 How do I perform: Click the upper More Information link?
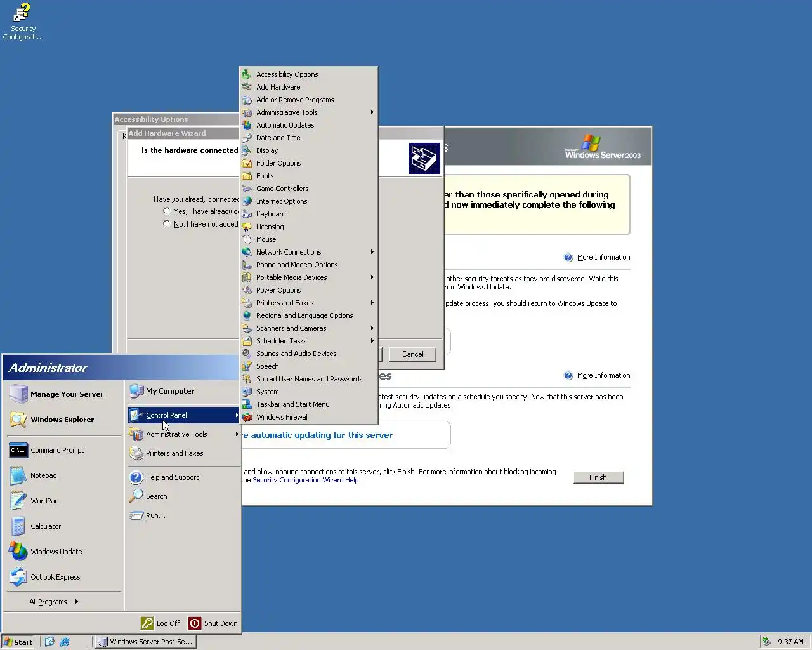603,257
